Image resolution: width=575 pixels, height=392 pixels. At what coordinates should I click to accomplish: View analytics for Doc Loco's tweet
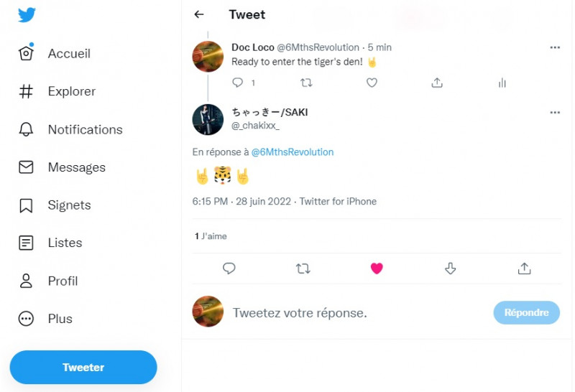tap(502, 83)
